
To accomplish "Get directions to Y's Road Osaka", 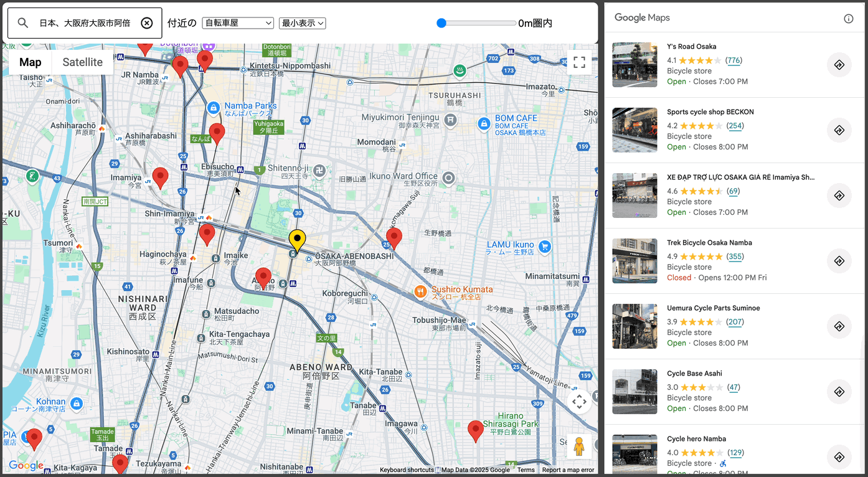I will 839,65.
